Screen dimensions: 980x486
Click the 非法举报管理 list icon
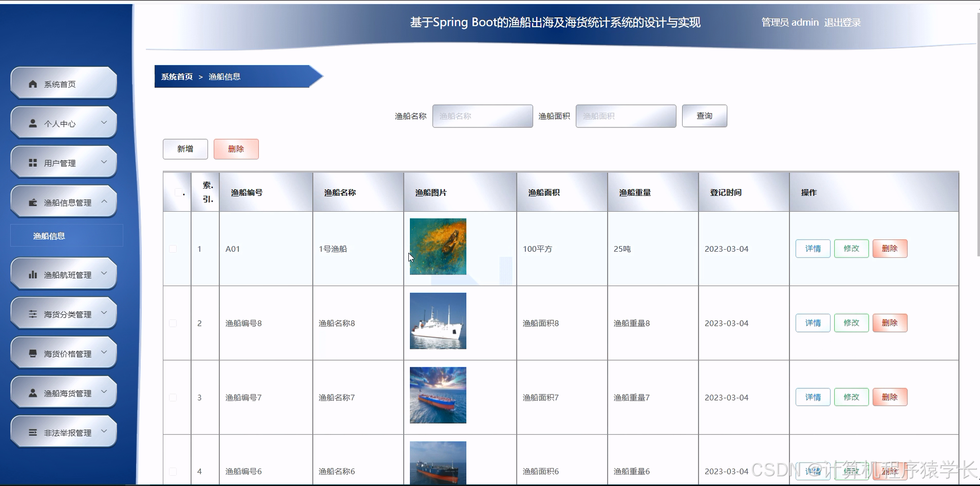pos(31,432)
